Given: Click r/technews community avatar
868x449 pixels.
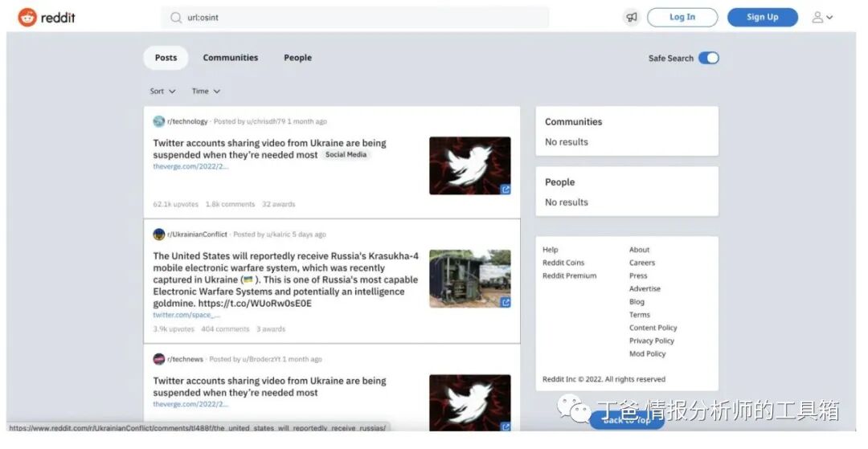Looking at the screenshot, I should click(159, 359).
